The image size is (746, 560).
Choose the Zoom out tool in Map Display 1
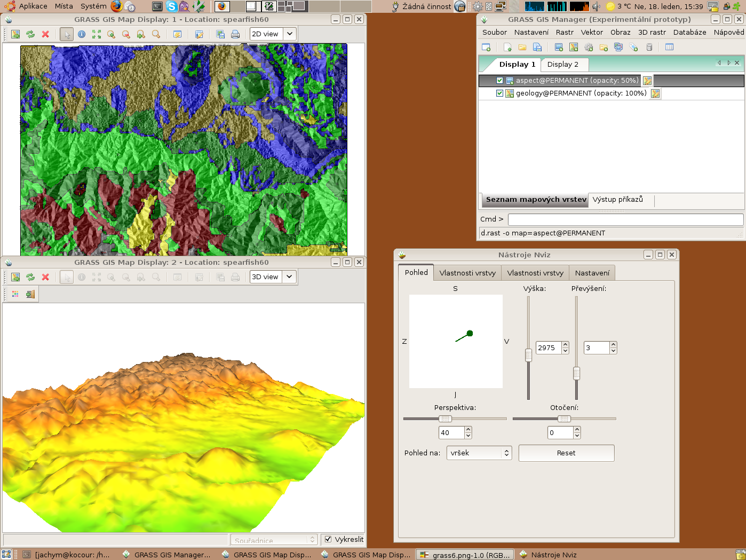(x=126, y=34)
